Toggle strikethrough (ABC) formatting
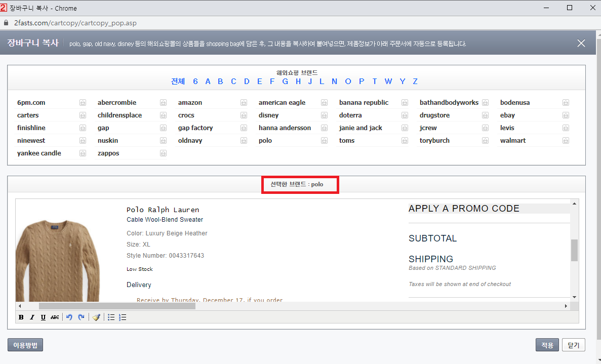 [55, 317]
